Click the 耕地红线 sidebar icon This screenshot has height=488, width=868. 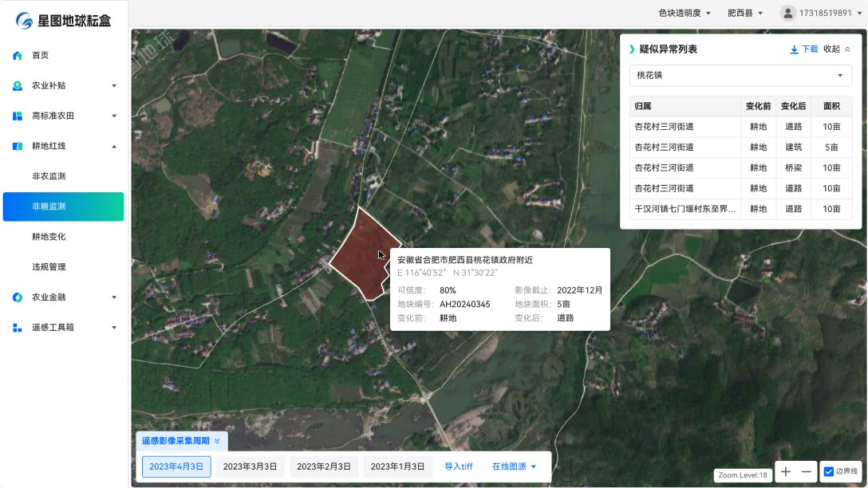tap(18, 147)
